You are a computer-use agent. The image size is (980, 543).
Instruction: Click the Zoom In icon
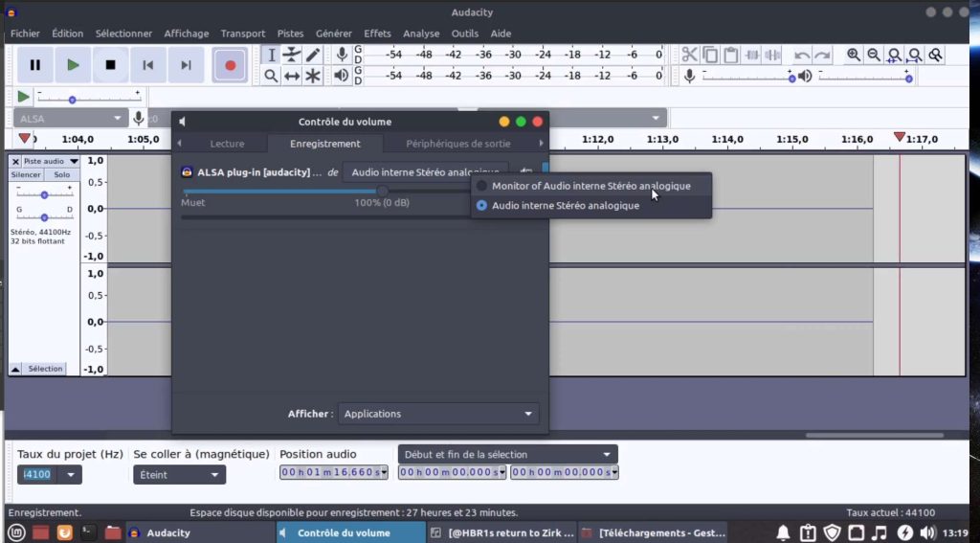point(854,55)
